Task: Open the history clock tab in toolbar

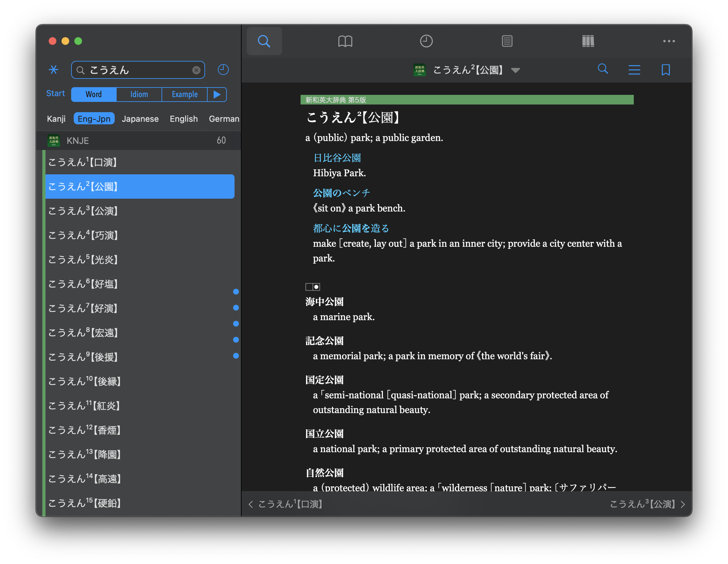Action: (426, 41)
